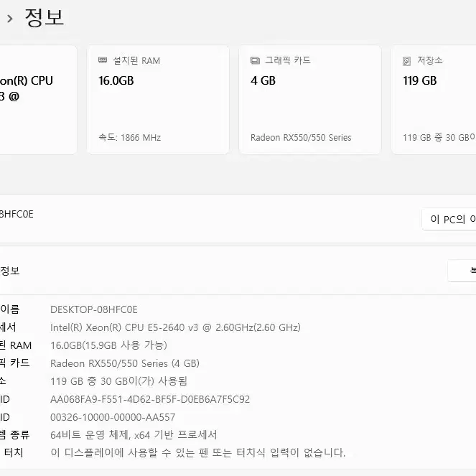The height and width of the screenshot is (476, 476).
Task: Select the device ID AA068FA9 value
Action: coord(150,399)
